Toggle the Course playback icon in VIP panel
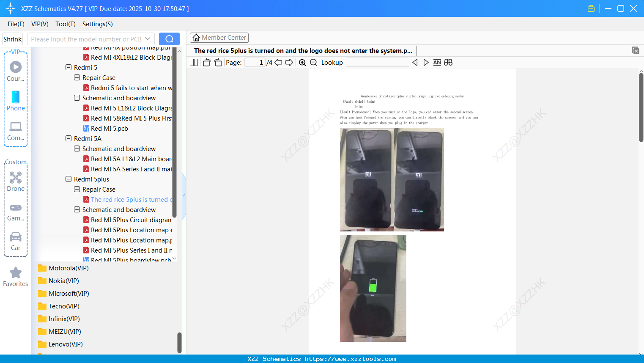 pyautogui.click(x=15, y=67)
